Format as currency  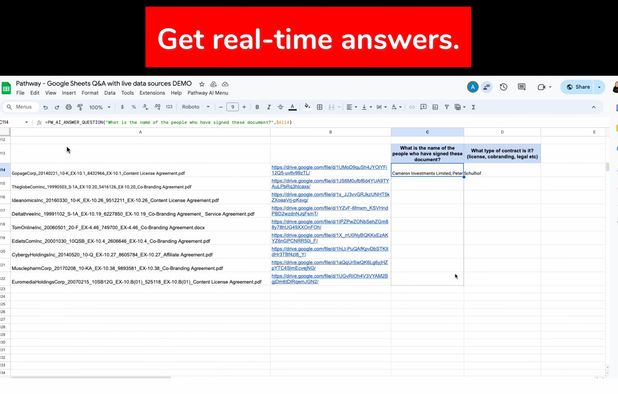point(122,107)
